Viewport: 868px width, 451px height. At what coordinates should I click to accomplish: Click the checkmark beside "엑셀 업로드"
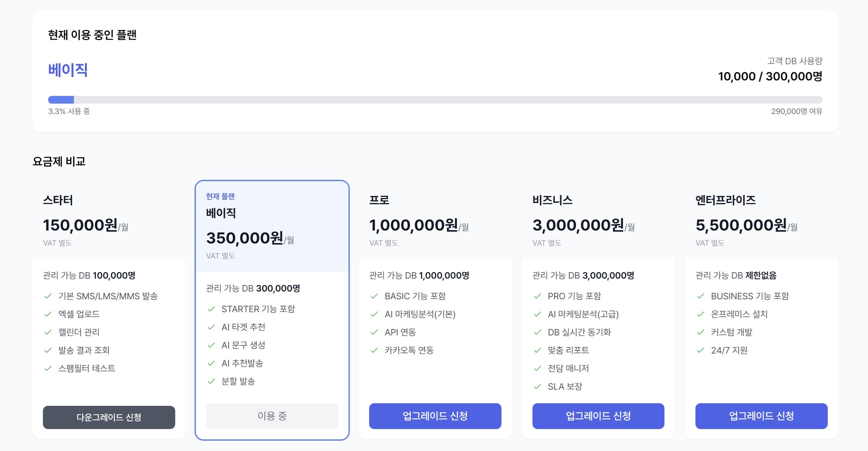click(x=47, y=314)
